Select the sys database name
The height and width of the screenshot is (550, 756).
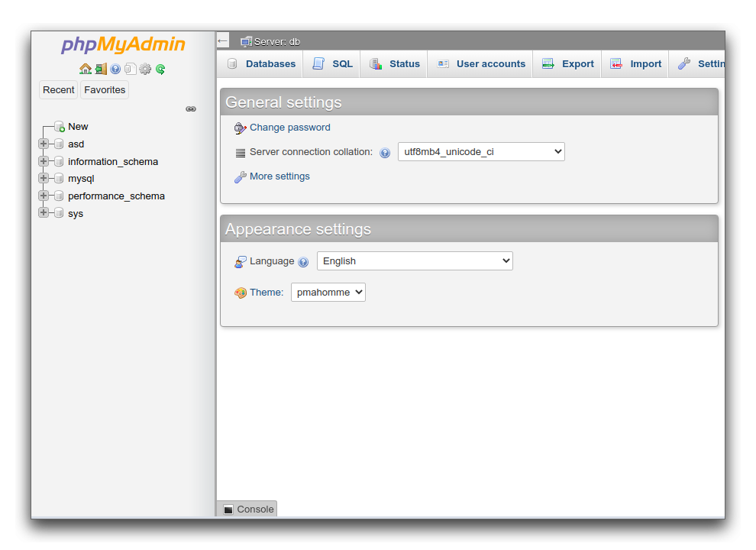pyautogui.click(x=76, y=214)
